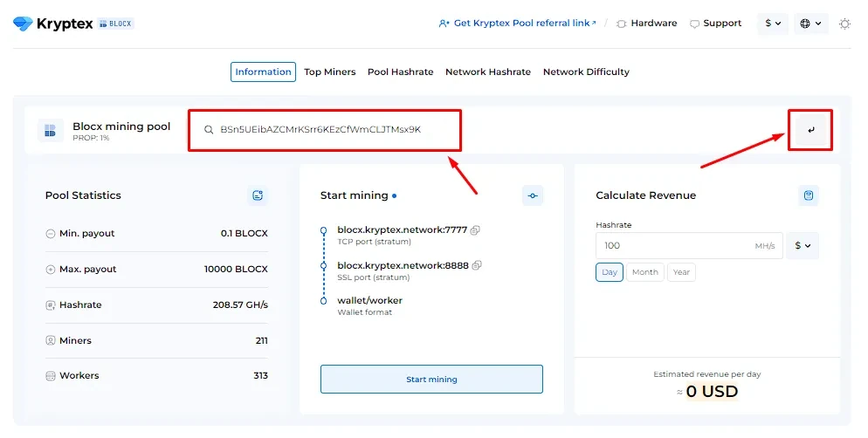Expand the calculator currency dropdown
The height and width of the screenshot is (438, 868).
coord(803,246)
